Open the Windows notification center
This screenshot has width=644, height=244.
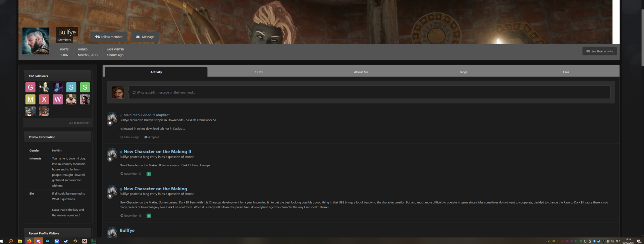(639, 241)
